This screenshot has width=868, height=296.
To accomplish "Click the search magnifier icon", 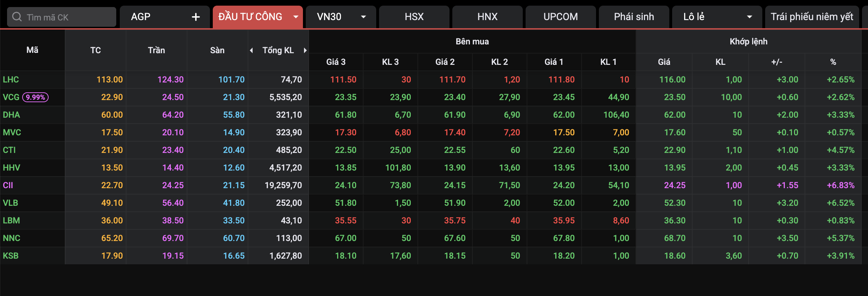I will click(x=17, y=17).
